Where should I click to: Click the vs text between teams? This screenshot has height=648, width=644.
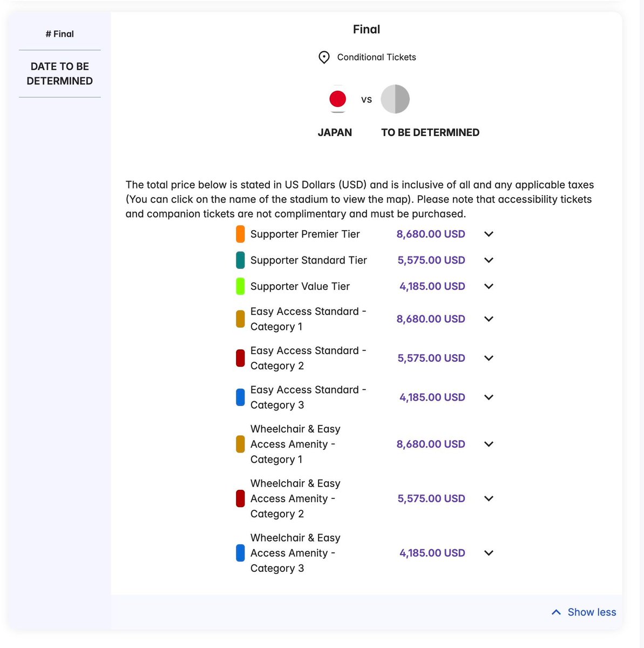(367, 100)
